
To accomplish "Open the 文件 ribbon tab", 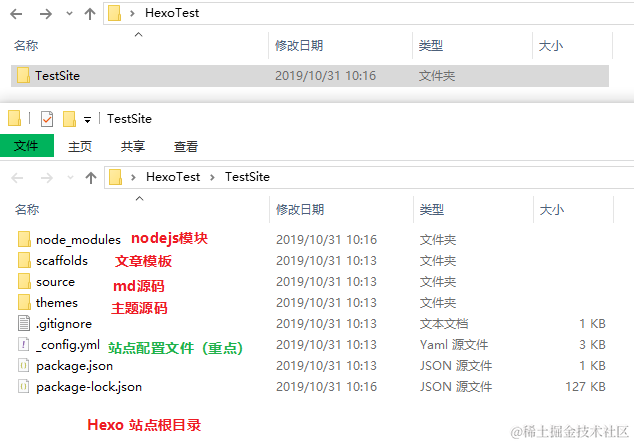I will tap(27, 146).
